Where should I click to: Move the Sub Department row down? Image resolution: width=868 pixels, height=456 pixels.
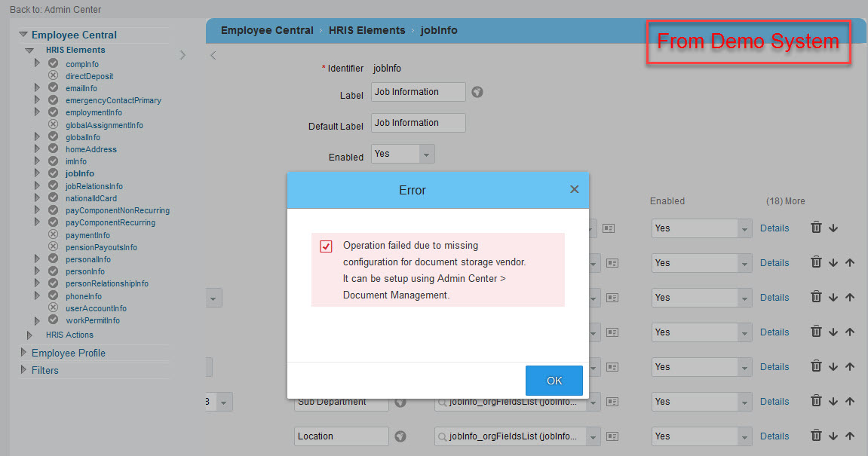click(x=833, y=401)
